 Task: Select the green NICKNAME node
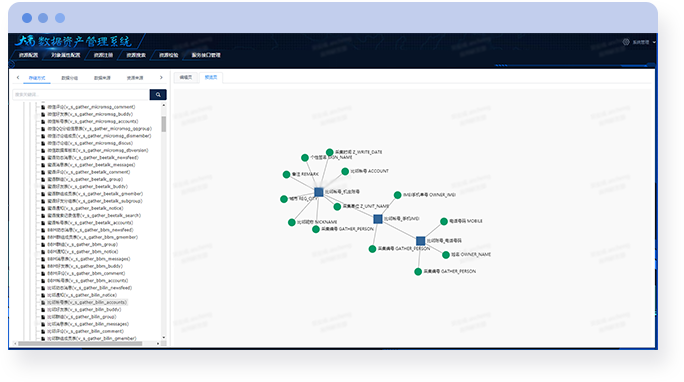(292, 222)
